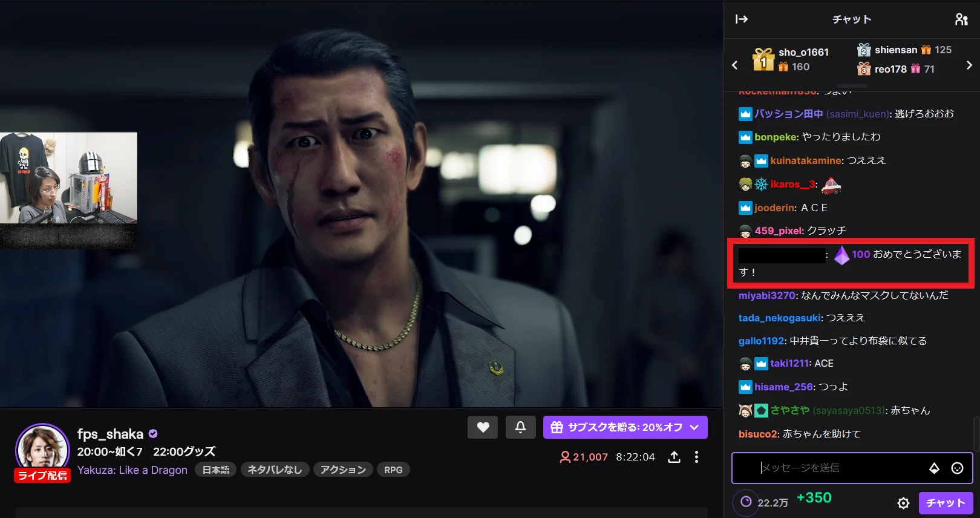Open the fps_shaka channel avatar
The height and width of the screenshot is (518, 980).
coord(42,450)
